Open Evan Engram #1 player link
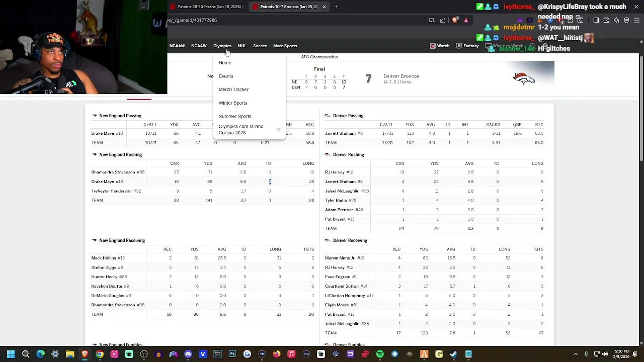 click(341, 277)
